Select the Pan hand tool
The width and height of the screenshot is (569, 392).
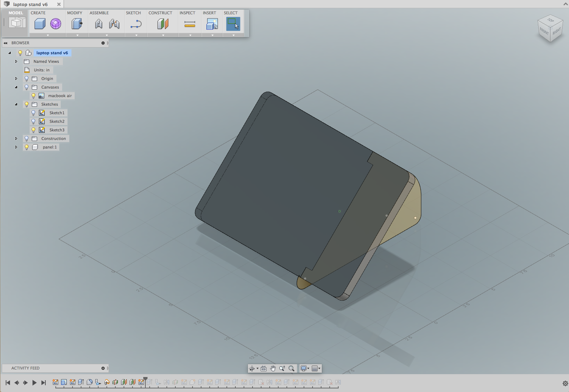(273, 368)
